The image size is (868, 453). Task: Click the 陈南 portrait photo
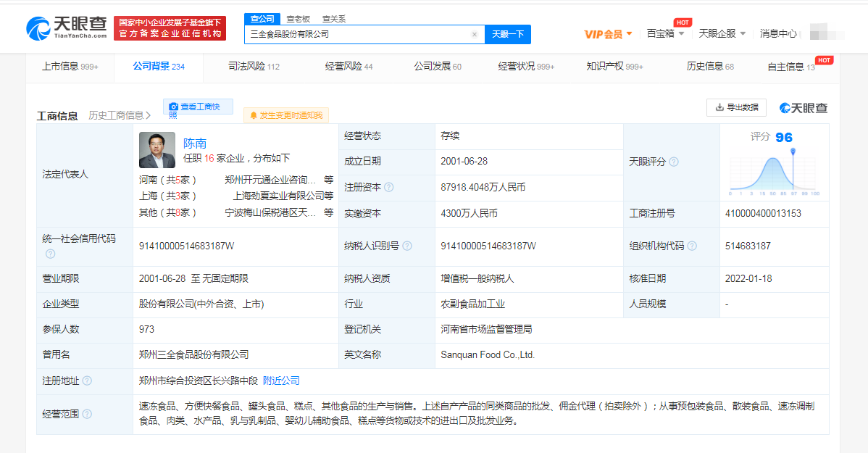[x=157, y=150]
